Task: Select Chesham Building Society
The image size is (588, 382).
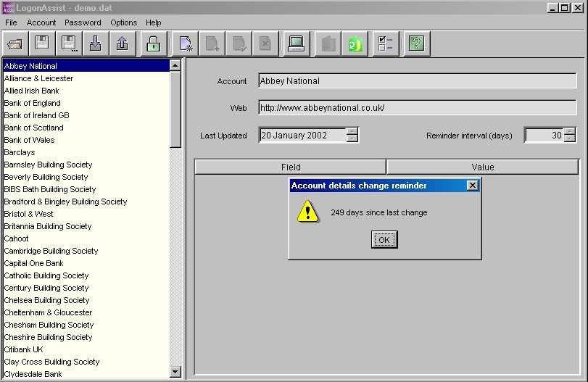Action: (86, 325)
